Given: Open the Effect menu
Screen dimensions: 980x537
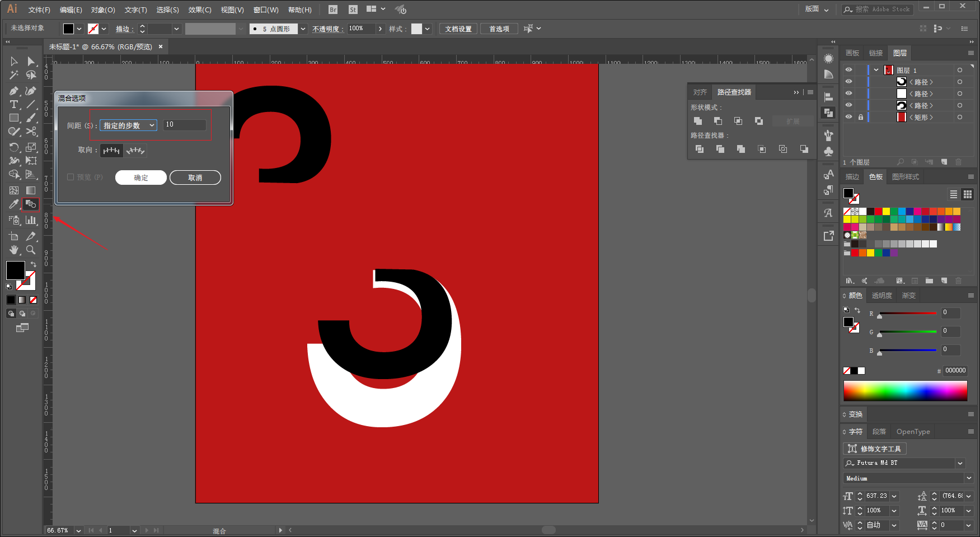Looking at the screenshot, I should 200,10.
